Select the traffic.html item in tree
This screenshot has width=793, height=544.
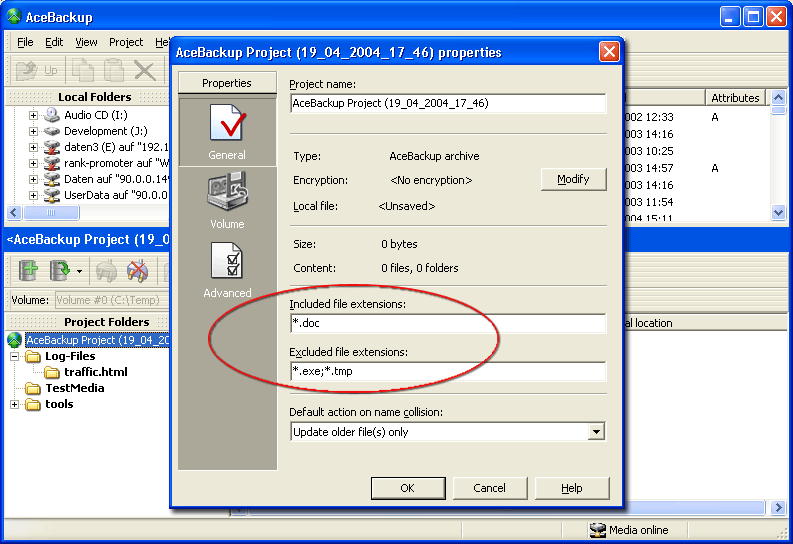(x=96, y=373)
